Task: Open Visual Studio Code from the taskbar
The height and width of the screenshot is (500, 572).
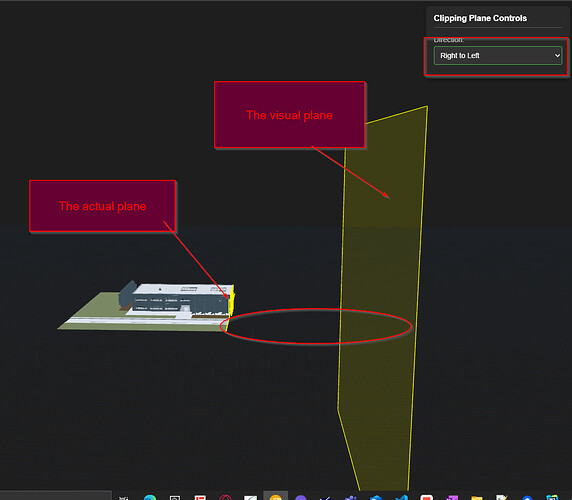Action: tap(401, 497)
